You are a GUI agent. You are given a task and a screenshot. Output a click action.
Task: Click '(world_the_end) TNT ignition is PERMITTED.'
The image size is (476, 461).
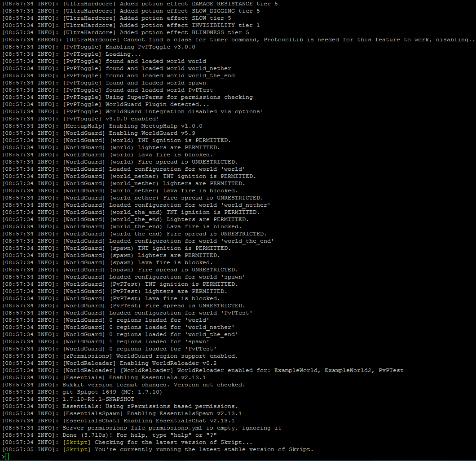pyautogui.click(x=185, y=212)
